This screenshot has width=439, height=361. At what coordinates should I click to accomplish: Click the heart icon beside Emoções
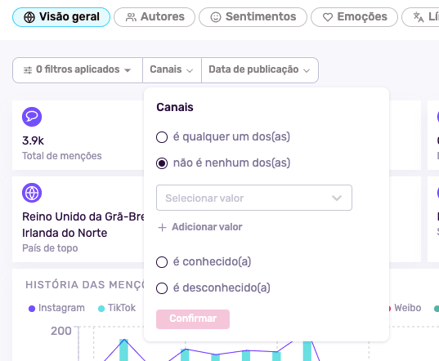328,17
